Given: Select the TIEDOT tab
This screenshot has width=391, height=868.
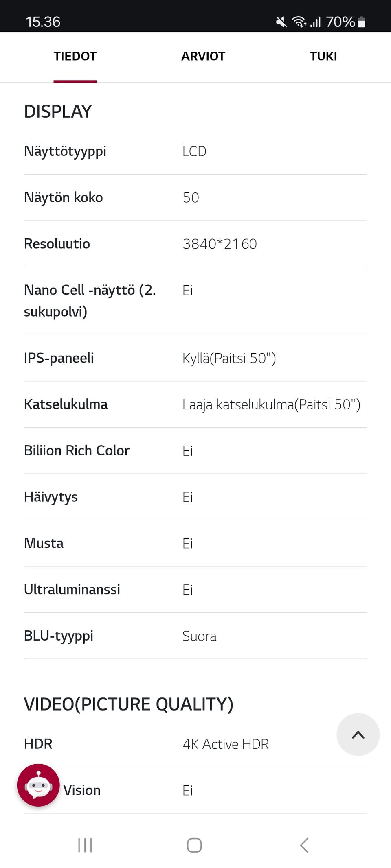Looking at the screenshot, I should 75,56.
